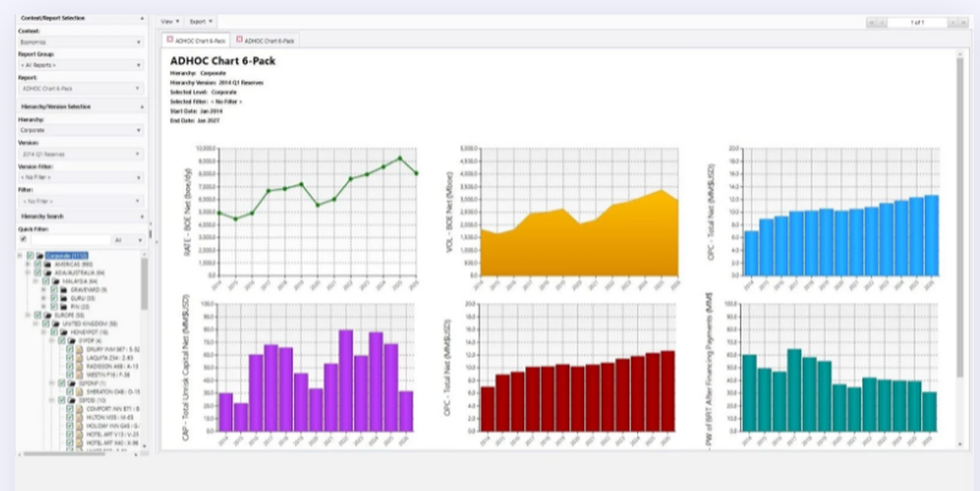Go to the first page of report
This screenshot has width=980, height=491.
pyautogui.click(x=871, y=23)
